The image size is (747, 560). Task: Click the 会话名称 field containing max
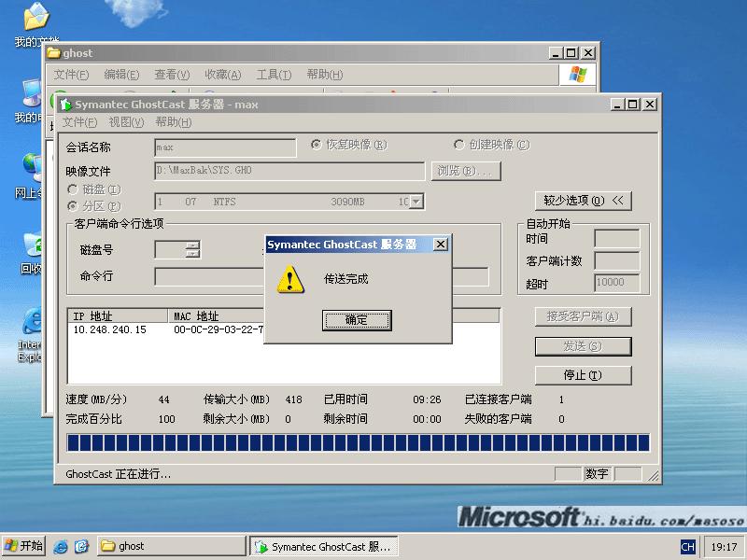tap(225, 147)
